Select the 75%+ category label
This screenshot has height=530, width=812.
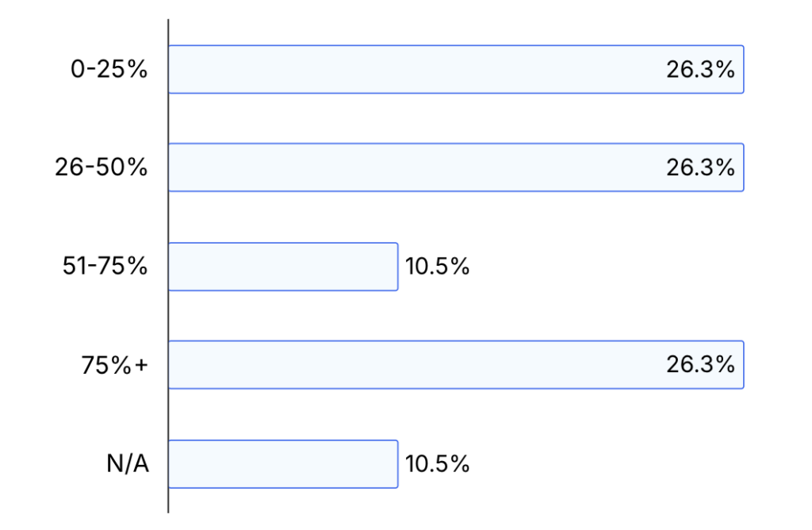(114, 365)
